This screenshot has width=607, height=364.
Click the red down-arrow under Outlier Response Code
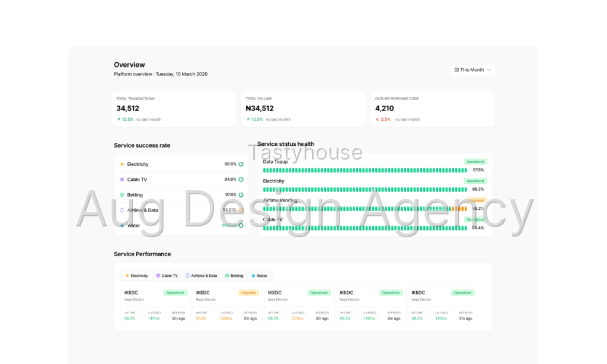click(377, 119)
